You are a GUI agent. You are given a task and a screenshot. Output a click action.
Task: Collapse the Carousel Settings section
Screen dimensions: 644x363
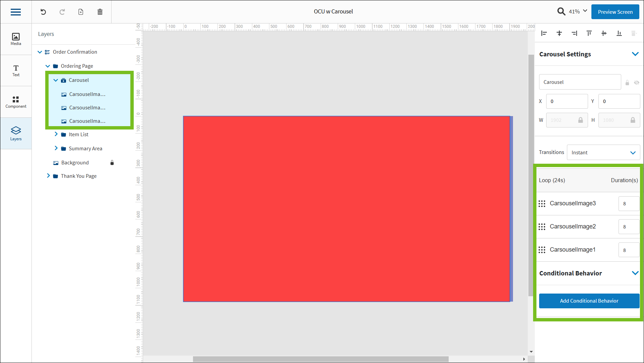coord(635,54)
